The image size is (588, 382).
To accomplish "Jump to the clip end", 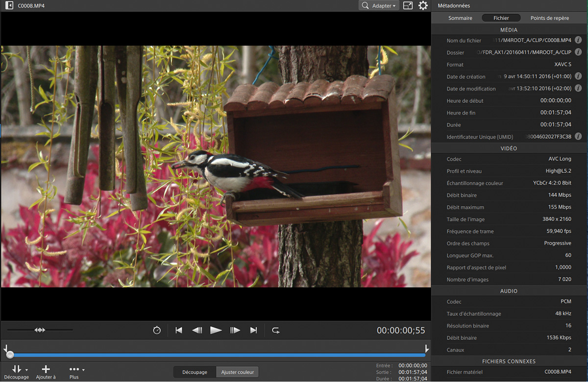I will click(x=253, y=331).
